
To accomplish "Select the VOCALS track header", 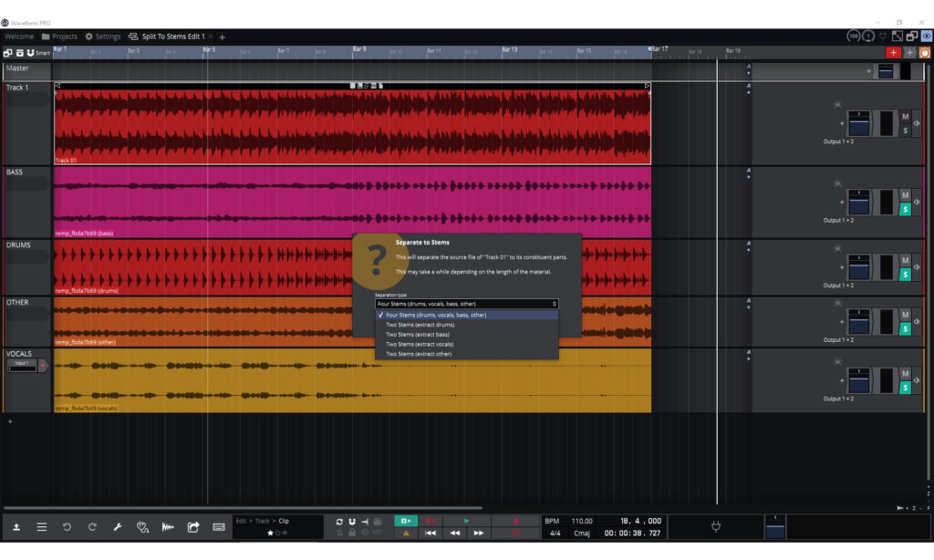I will (27, 380).
